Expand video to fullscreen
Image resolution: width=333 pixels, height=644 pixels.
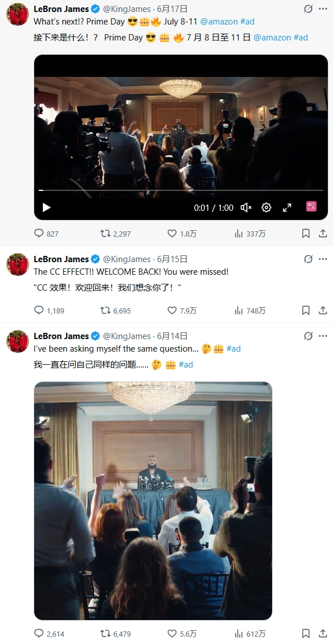(287, 208)
